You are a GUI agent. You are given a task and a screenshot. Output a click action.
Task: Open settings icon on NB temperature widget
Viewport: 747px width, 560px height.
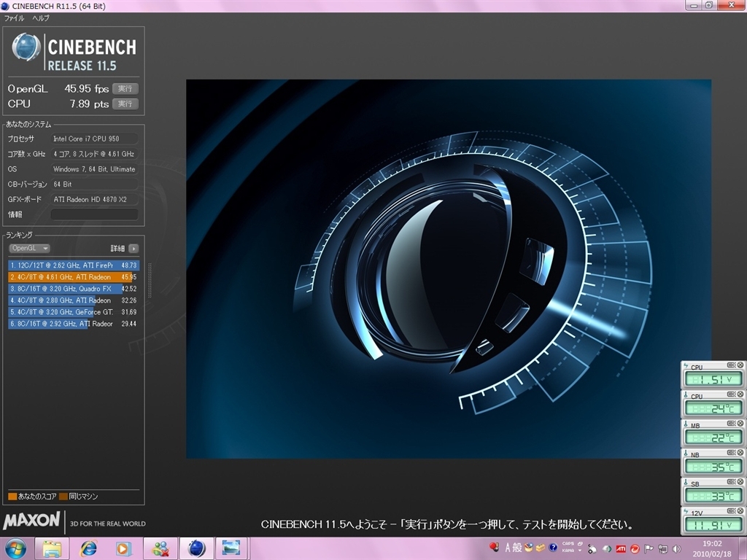coord(730,453)
